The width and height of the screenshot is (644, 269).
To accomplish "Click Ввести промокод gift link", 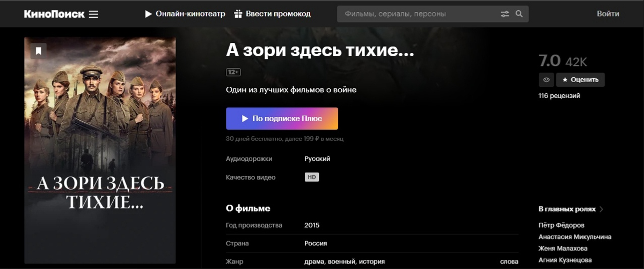I will pos(272,14).
